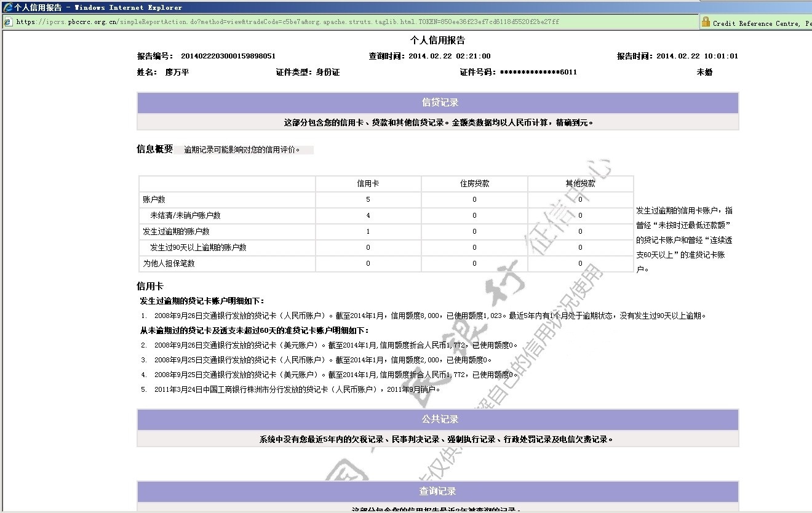This screenshot has height=513, width=812.
Task: Click the overdue credit card account count 1
Action: (368, 231)
